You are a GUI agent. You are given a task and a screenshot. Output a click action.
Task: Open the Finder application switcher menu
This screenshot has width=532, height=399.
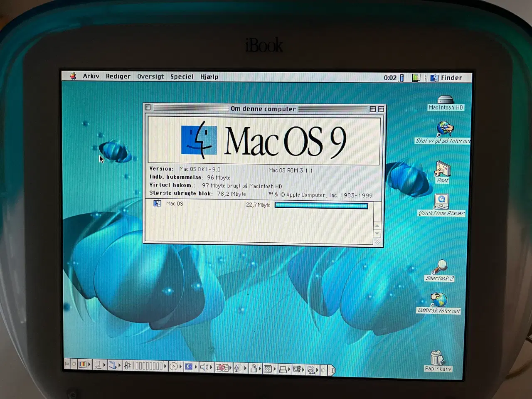[x=447, y=78]
